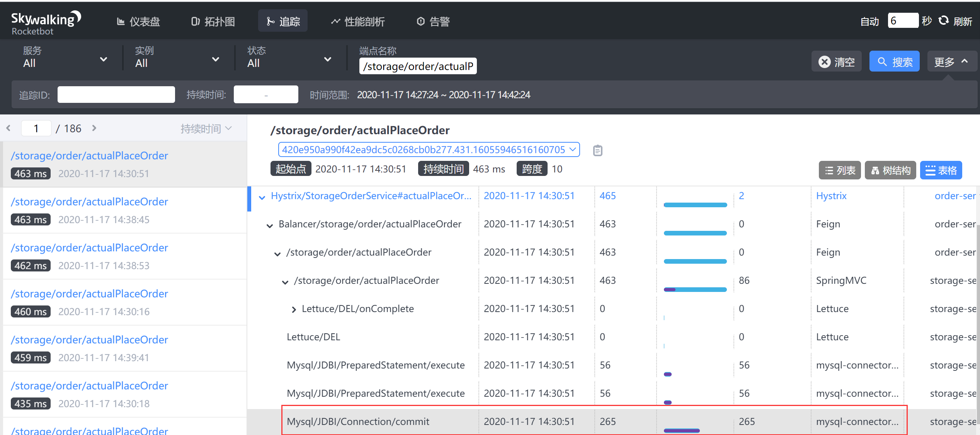Click the /storage/order/actualPlaceOrder trace title
The width and height of the screenshot is (980, 435).
click(x=360, y=130)
